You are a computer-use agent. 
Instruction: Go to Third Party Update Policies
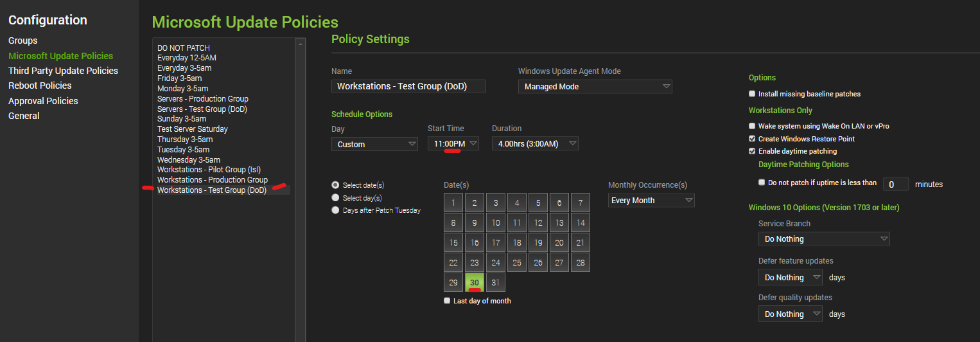63,71
